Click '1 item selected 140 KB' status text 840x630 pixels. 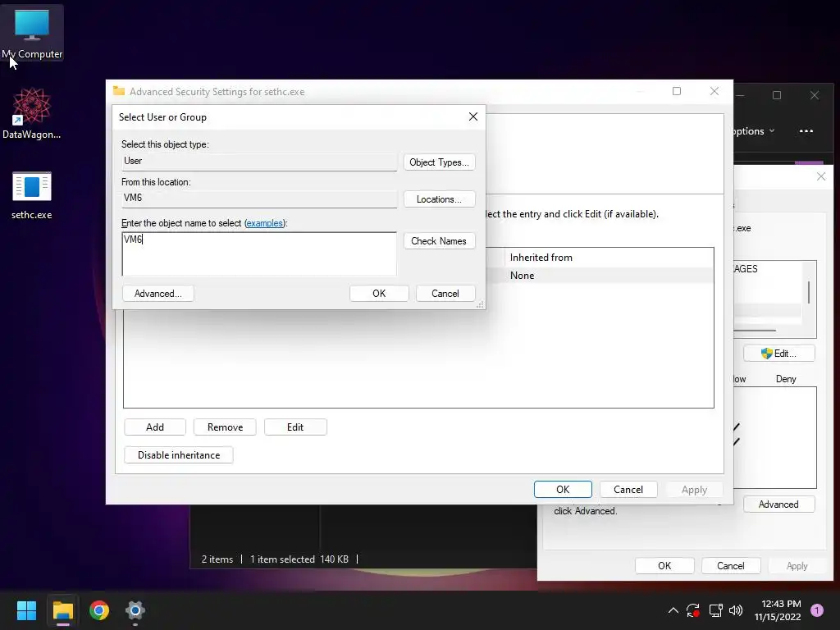click(299, 559)
